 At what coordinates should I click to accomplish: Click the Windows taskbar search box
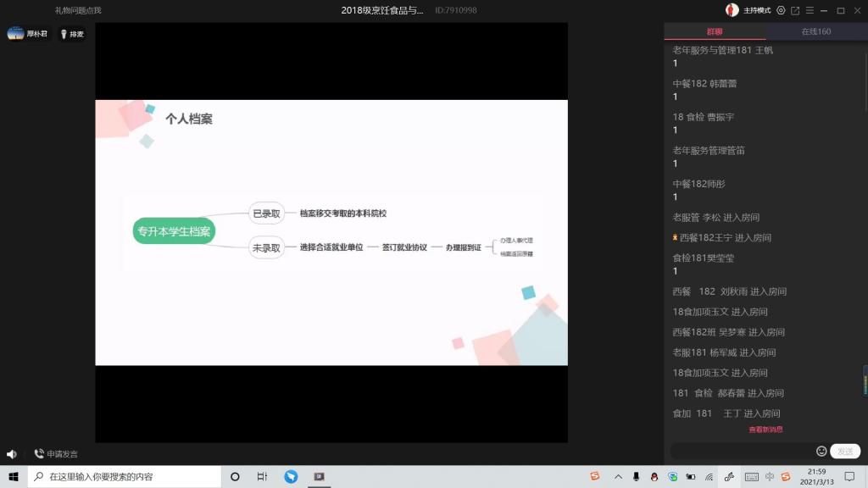coord(125,477)
